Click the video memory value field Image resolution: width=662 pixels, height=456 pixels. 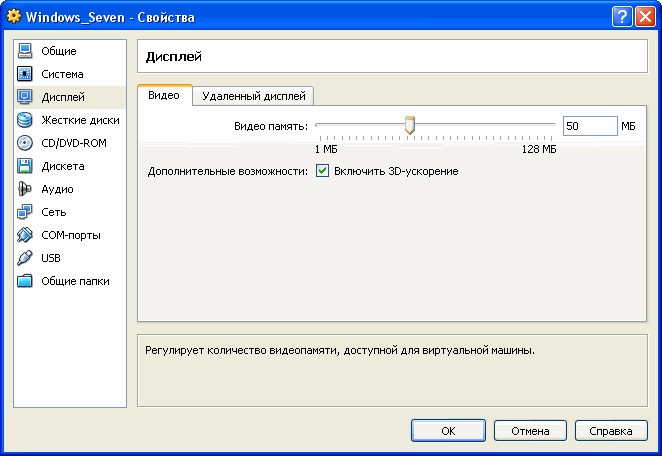click(x=588, y=126)
